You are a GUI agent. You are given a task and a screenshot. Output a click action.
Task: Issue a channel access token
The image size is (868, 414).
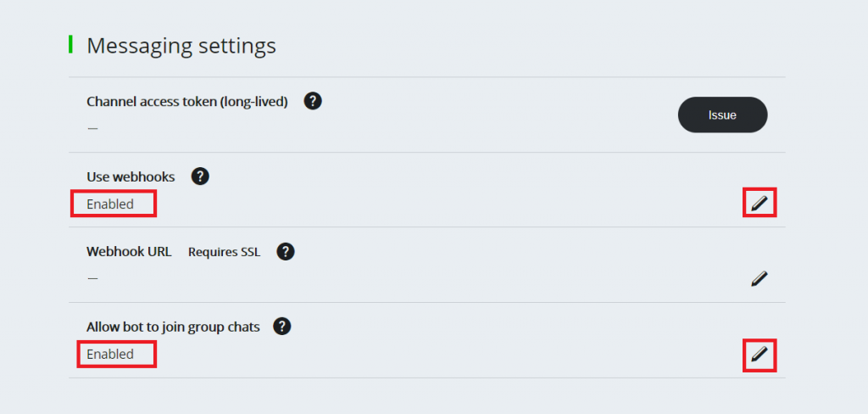pos(722,115)
